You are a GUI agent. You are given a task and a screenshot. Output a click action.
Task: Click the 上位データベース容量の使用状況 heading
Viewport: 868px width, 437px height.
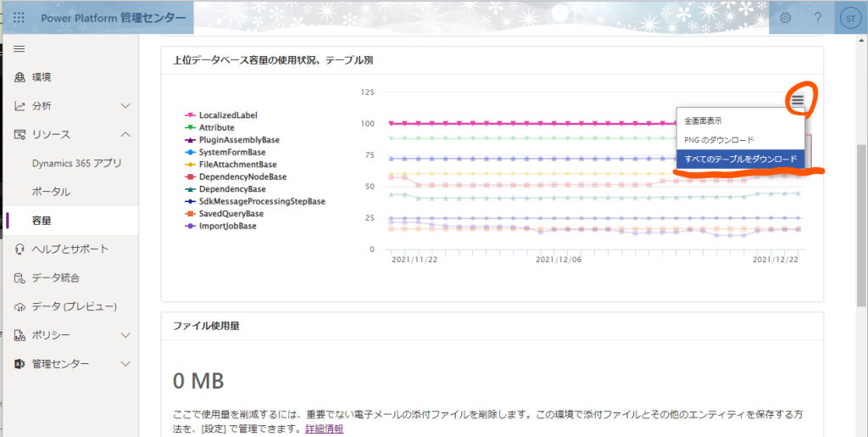click(x=273, y=60)
